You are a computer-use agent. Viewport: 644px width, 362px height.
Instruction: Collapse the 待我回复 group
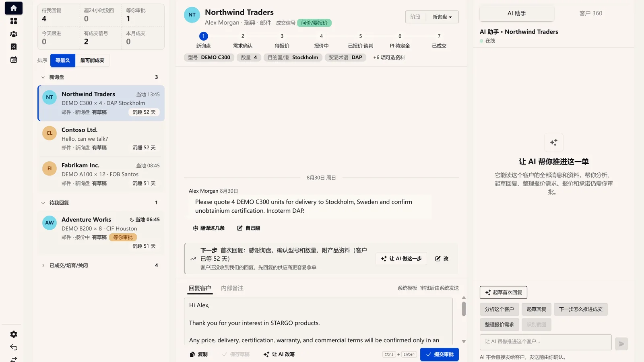pos(101,203)
